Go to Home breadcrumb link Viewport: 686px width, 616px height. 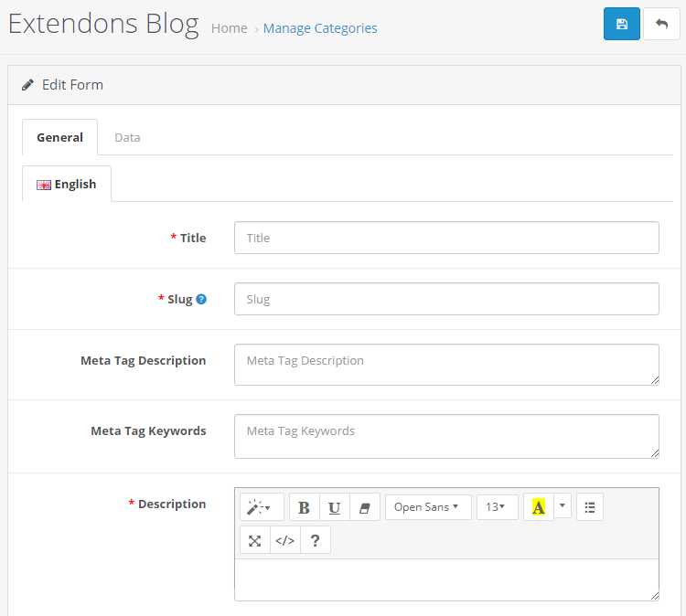tap(230, 28)
